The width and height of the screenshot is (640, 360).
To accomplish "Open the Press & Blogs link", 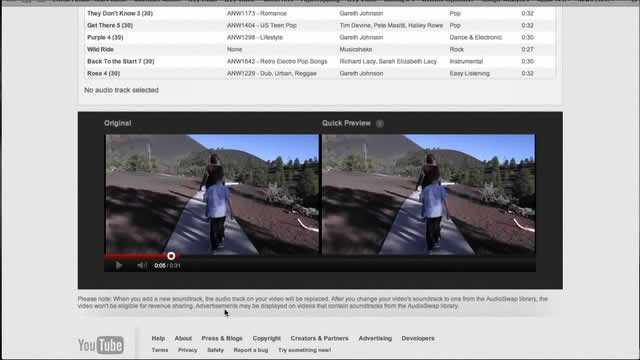I will coord(222,338).
